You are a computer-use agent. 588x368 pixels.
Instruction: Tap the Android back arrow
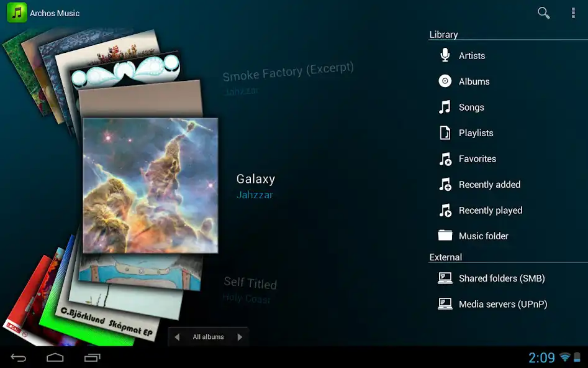tap(19, 357)
